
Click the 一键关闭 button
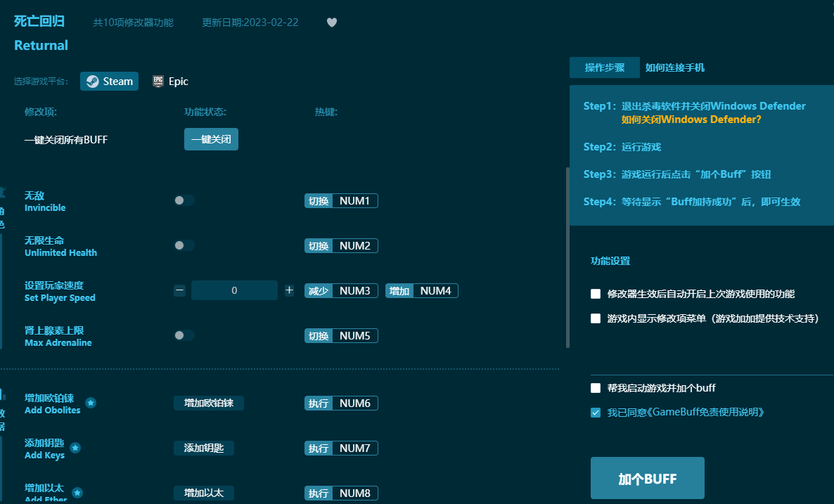pos(211,139)
